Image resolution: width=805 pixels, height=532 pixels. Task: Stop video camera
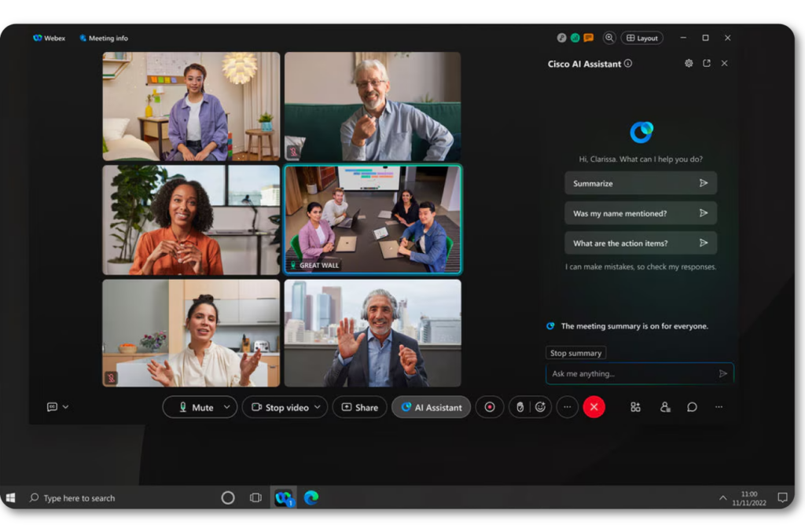point(281,407)
